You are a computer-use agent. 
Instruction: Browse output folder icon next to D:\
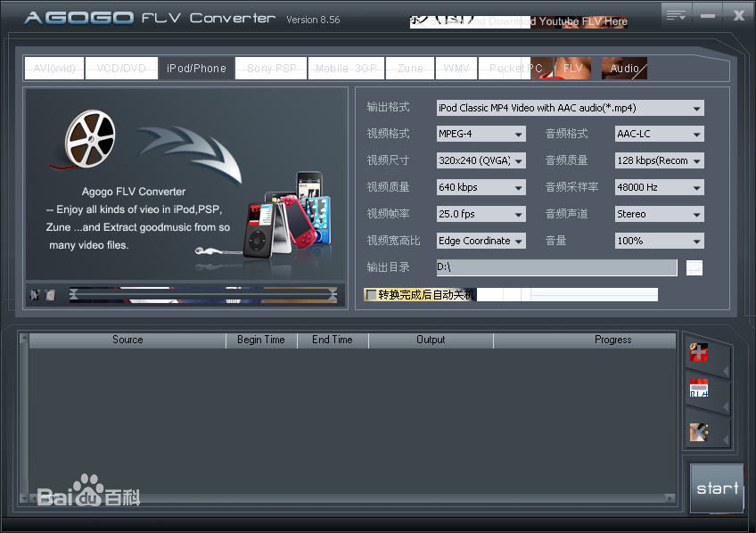point(694,267)
